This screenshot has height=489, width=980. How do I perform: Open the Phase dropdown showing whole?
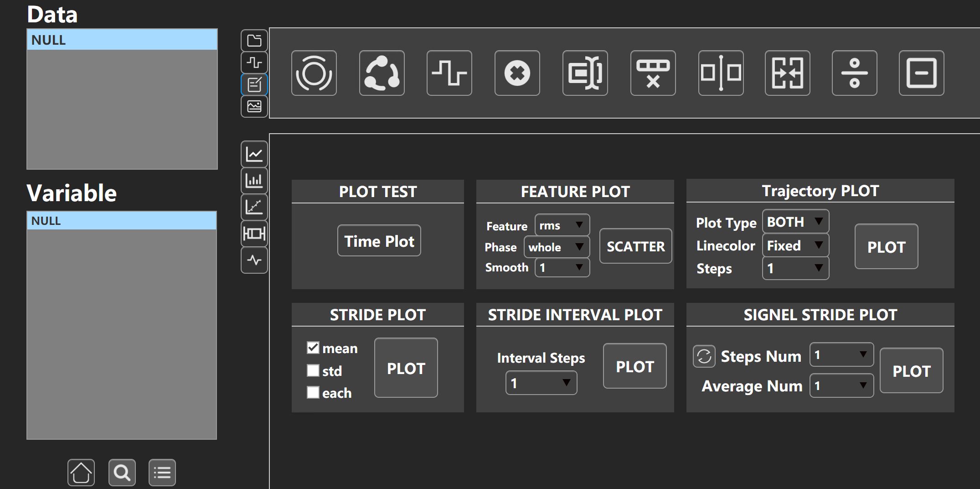click(x=557, y=247)
